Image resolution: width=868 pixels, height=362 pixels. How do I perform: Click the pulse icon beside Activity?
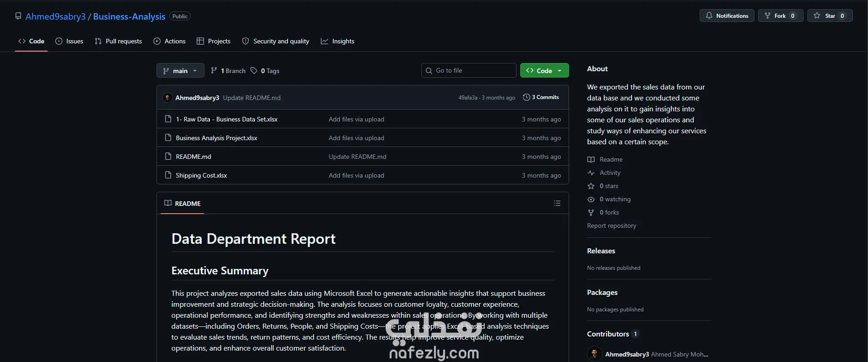pos(591,173)
